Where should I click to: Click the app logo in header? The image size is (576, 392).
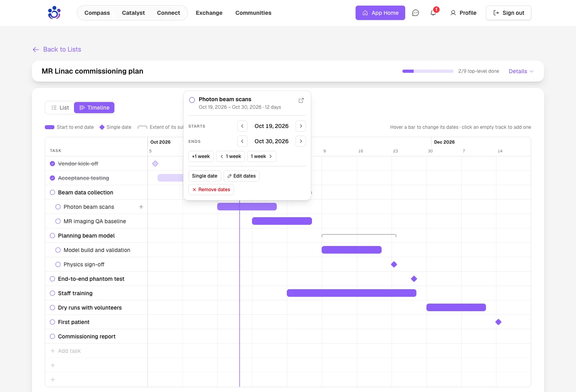pos(54,13)
